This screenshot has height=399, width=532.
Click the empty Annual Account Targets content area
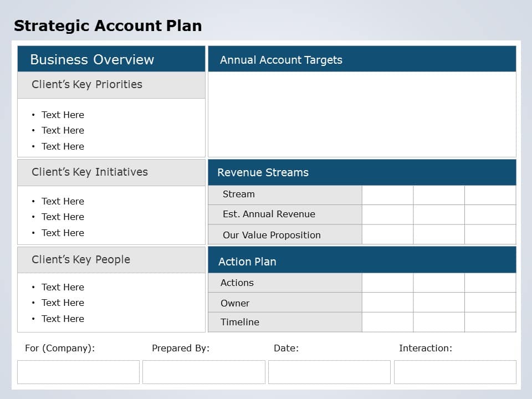(362, 114)
